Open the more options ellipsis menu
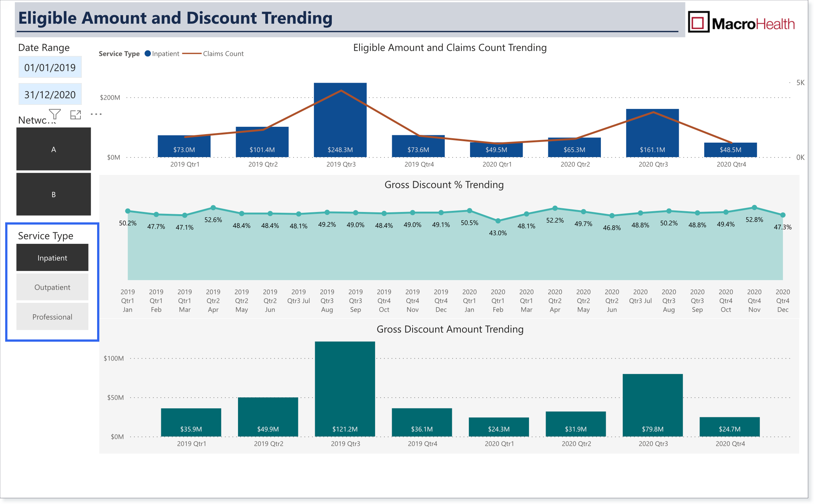Screen dimensions: 814x504 point(96,114)
